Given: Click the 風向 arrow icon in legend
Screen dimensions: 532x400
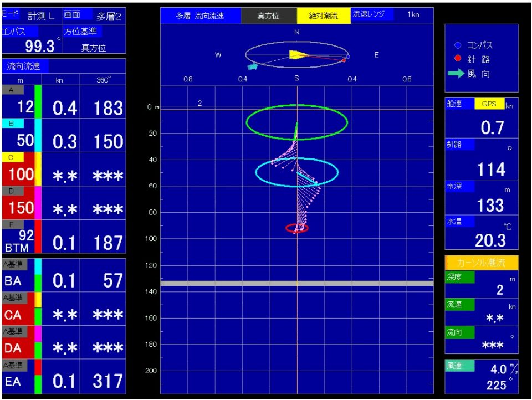Looking at the screenshot, I should [x=457, y=74].
